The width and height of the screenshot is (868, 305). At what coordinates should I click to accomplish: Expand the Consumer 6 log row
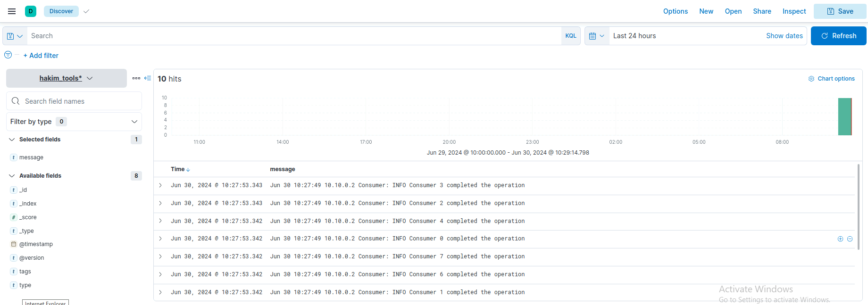[160, 274]
